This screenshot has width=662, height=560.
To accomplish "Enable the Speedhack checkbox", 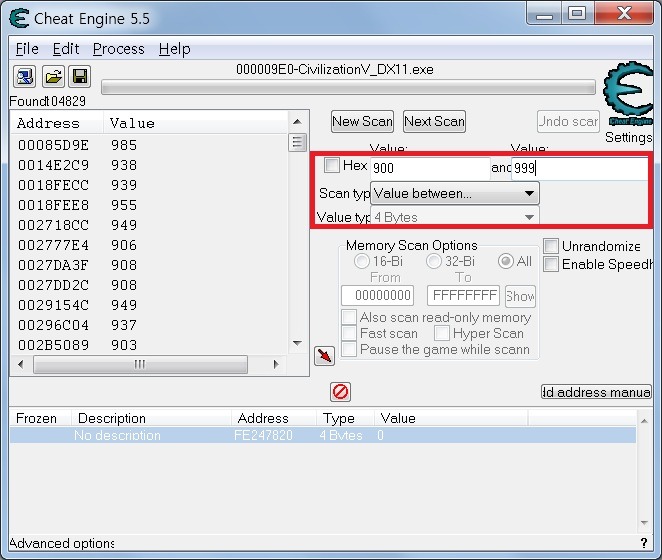I will click(551, 264).
